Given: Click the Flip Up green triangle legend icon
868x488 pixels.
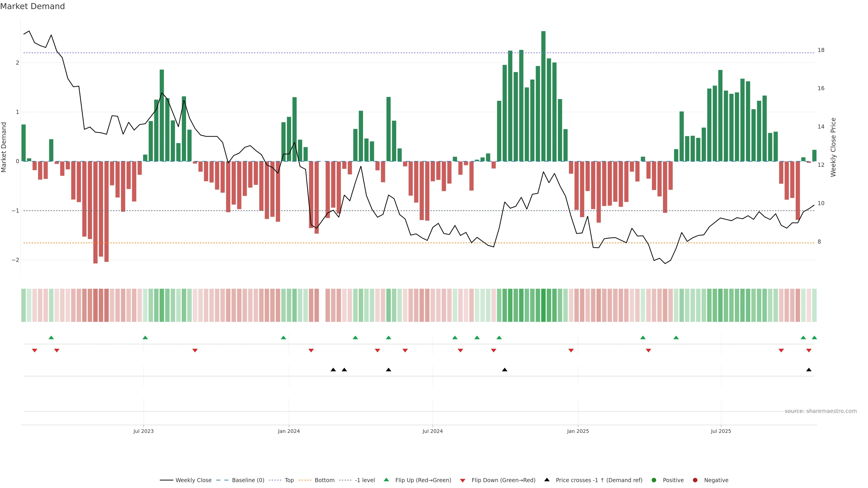Looking at the screenshot, I should click(x=386, y=480).
